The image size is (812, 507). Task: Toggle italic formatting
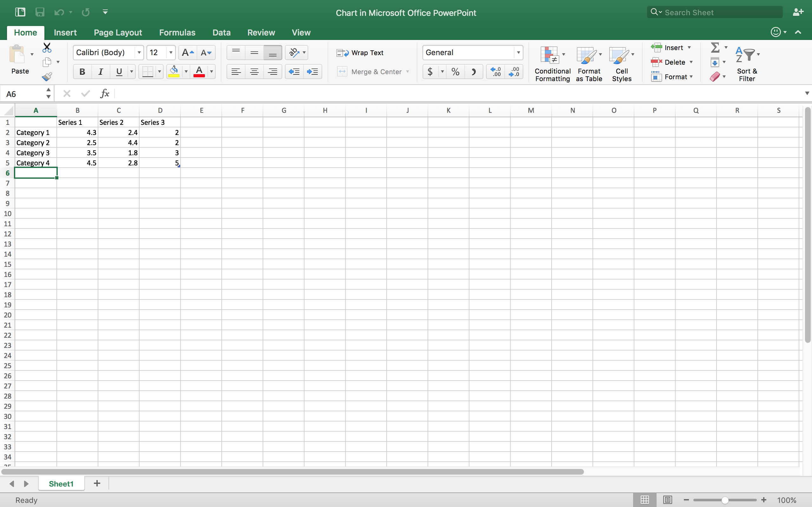pos(100,72)
